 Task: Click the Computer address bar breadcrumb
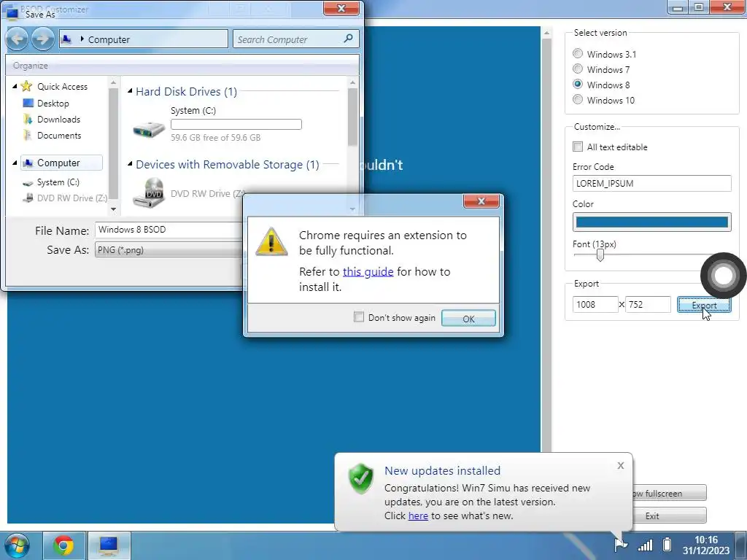coord(109,39)
